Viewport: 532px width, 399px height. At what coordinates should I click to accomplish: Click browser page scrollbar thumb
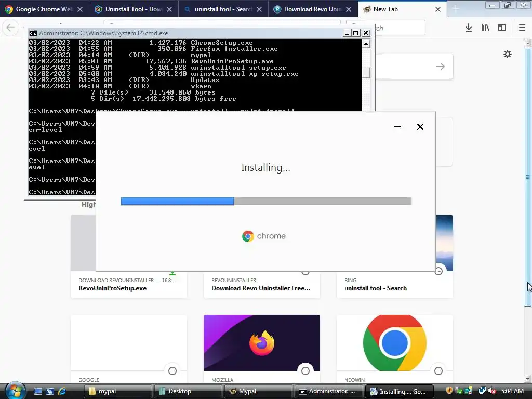point(528,177)
